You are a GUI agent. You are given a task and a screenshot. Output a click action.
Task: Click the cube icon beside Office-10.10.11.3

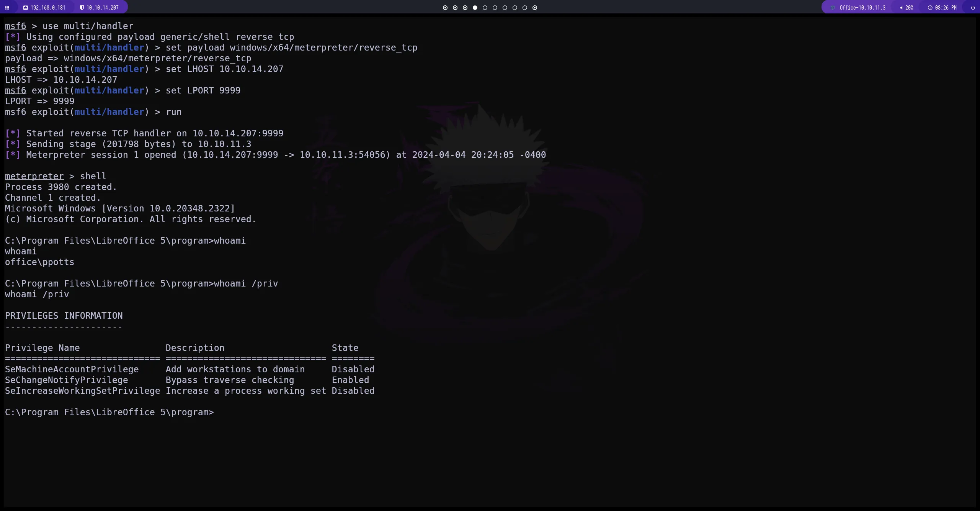click(x=832, y=8)
